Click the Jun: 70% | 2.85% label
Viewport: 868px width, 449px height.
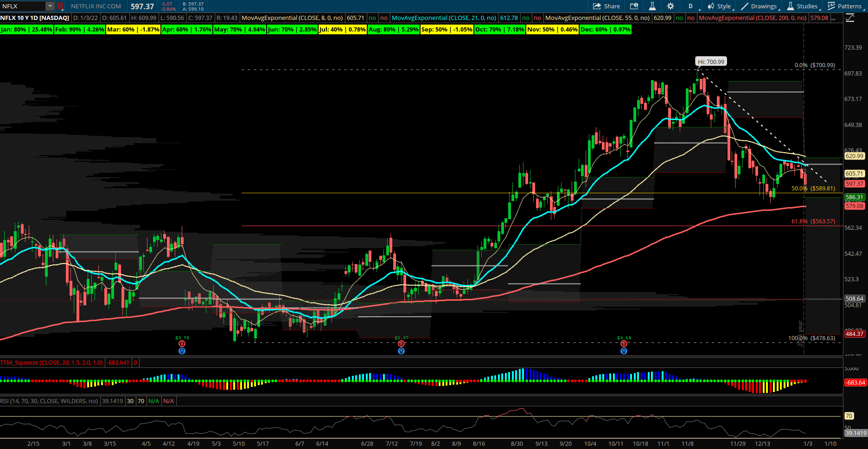pyautogui.click(x=293, y=29)
